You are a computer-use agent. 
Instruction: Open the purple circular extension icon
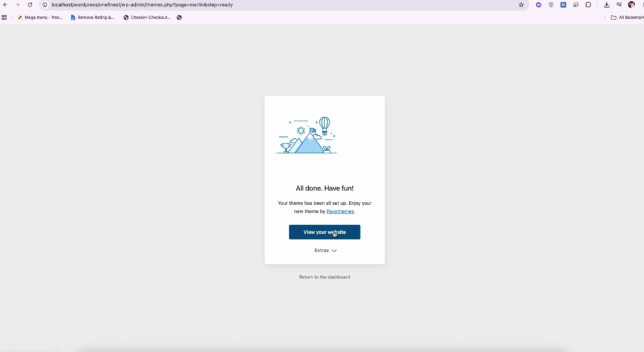(538, 5)
